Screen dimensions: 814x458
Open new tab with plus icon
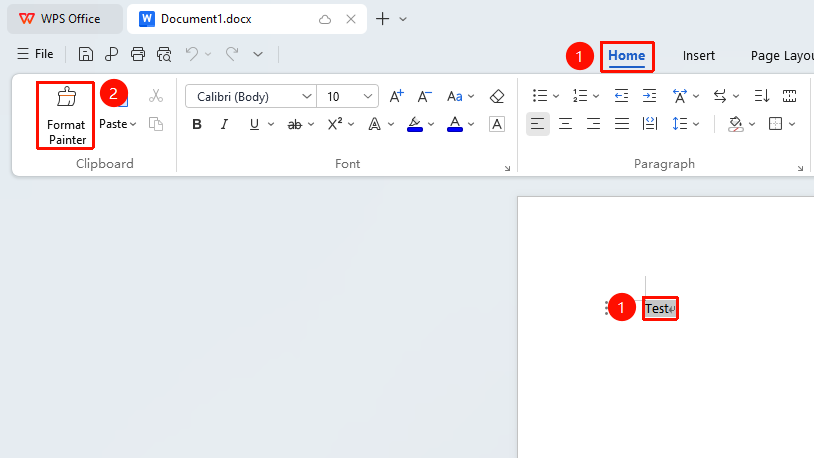click(x=383, y=19)
